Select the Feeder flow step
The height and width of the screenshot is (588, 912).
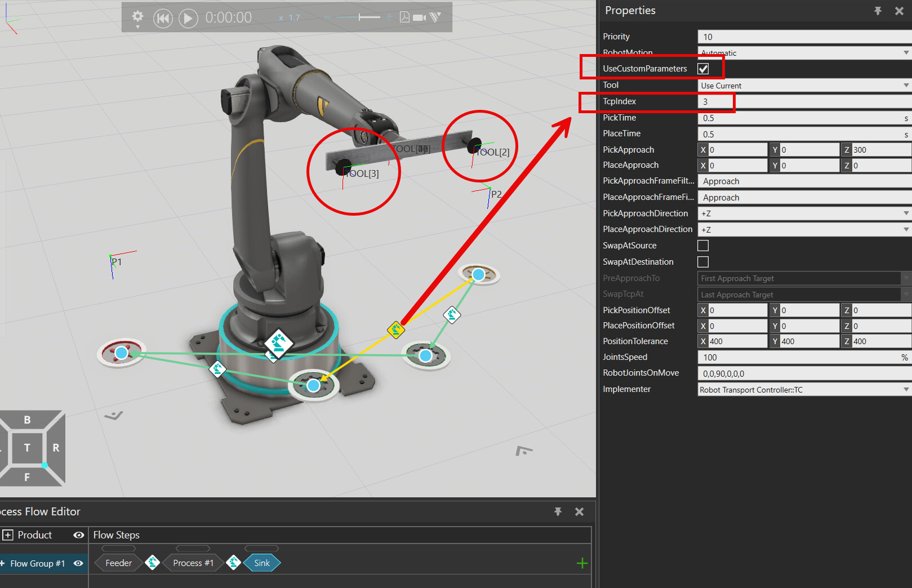tap(118, 563)
